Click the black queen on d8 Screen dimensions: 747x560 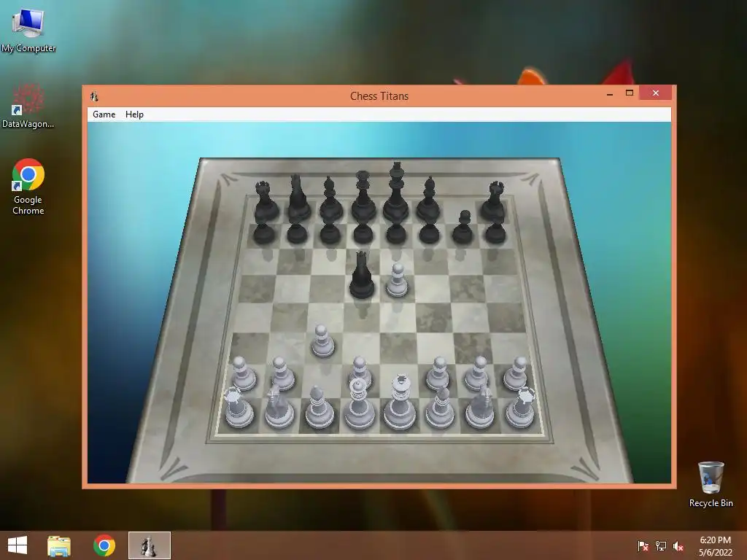pyautogui.click(x=363, y=196)
